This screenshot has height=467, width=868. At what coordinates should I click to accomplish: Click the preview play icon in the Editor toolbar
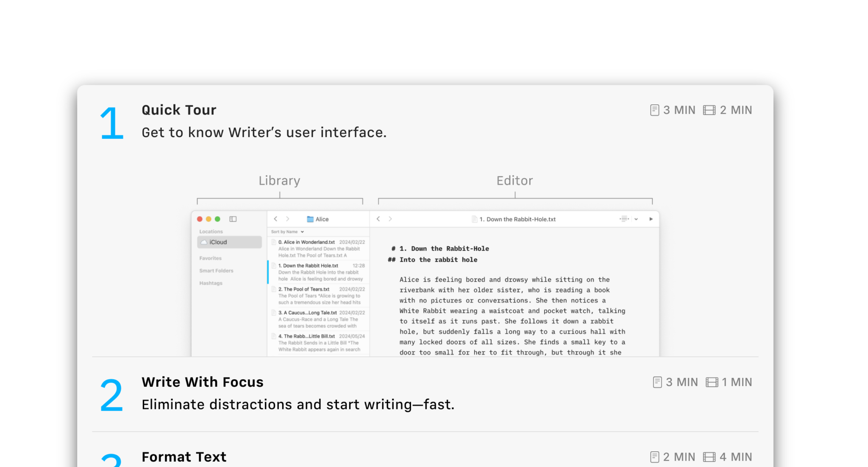coord(651,219)
